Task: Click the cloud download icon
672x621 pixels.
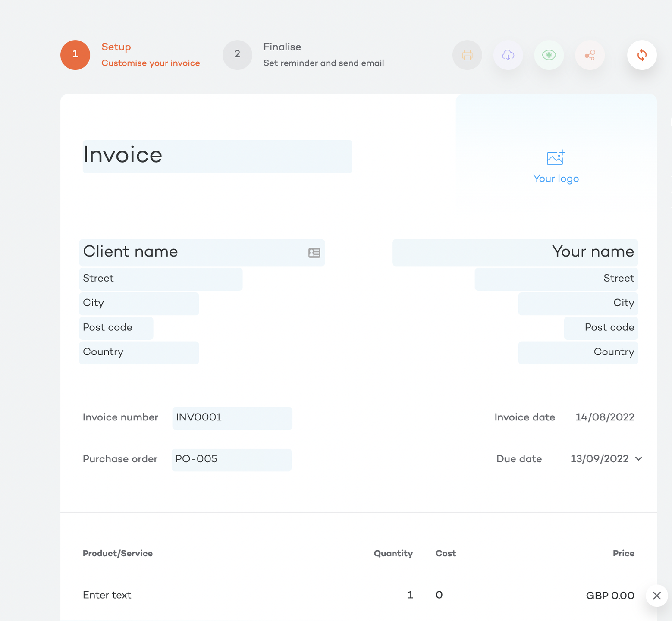Action: (508, 55)
